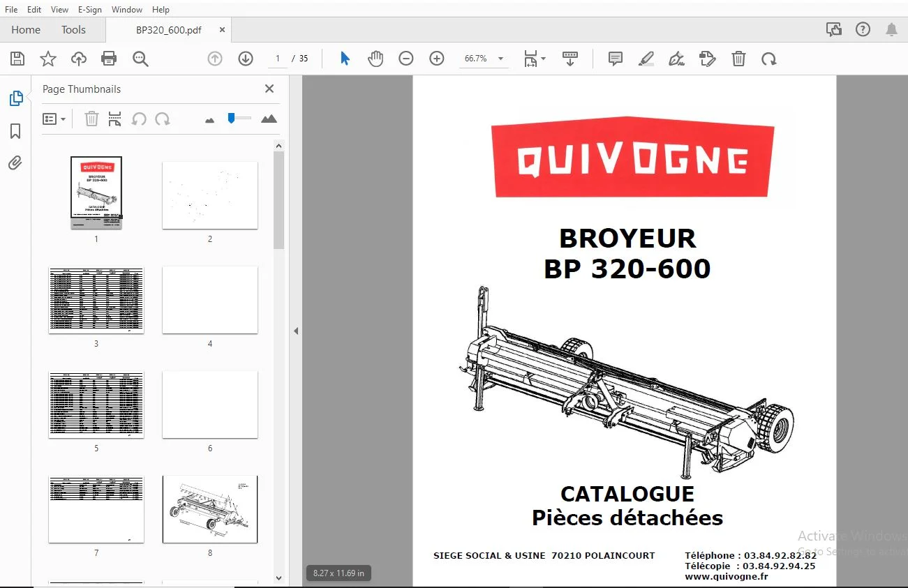Open the Edit menu
The width and height of the screenshot is (908, 588).
[34, 10]
